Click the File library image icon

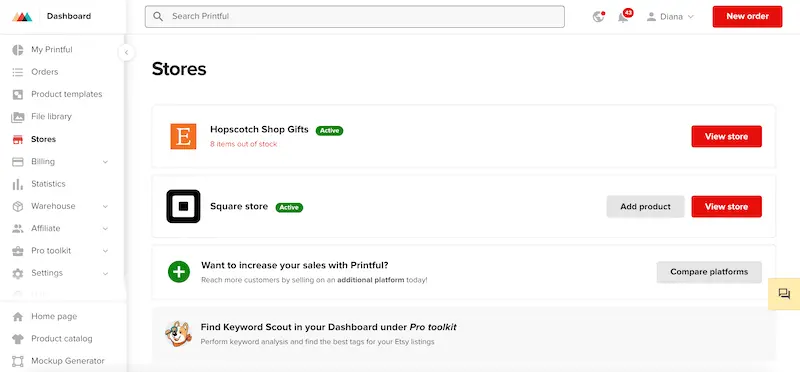coord(18,117)
